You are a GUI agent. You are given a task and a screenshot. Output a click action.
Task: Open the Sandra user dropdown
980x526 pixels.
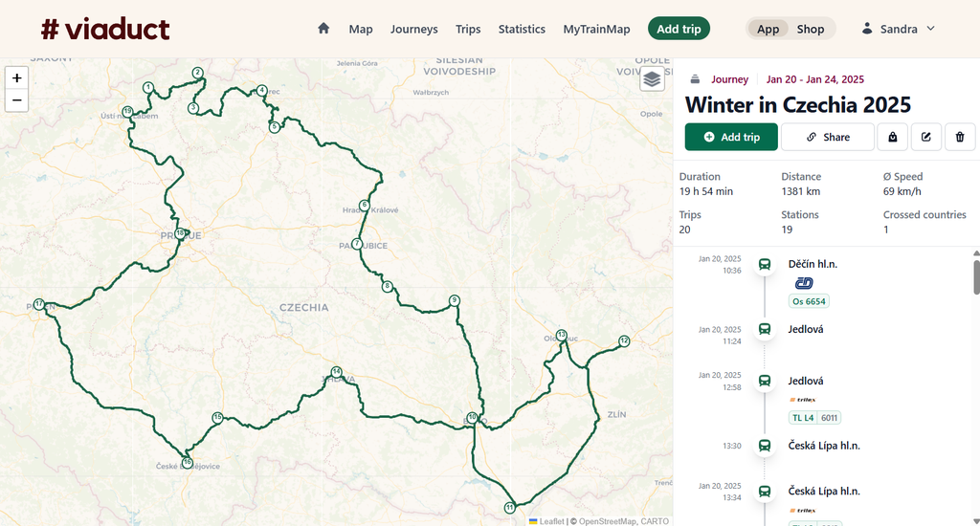898,29
